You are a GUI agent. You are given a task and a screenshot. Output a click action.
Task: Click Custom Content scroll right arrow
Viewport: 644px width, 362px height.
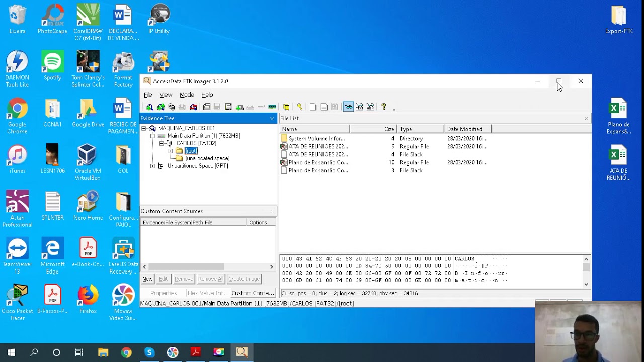tap(272, 267)
